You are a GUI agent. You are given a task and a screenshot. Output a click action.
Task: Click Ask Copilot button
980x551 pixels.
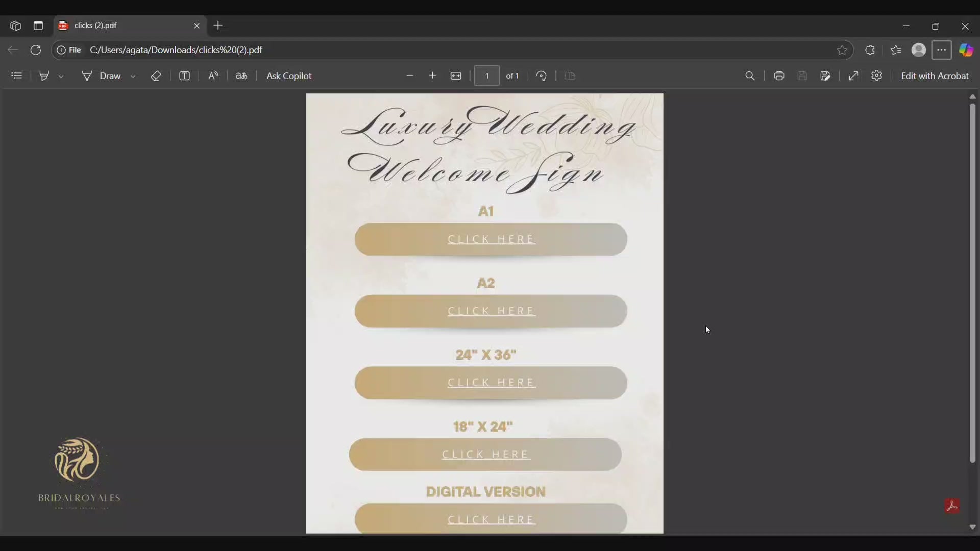289,76
